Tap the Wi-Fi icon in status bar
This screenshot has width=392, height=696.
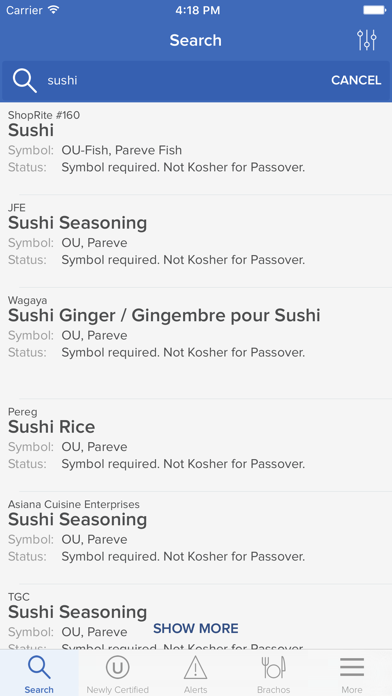click(54, 10)
